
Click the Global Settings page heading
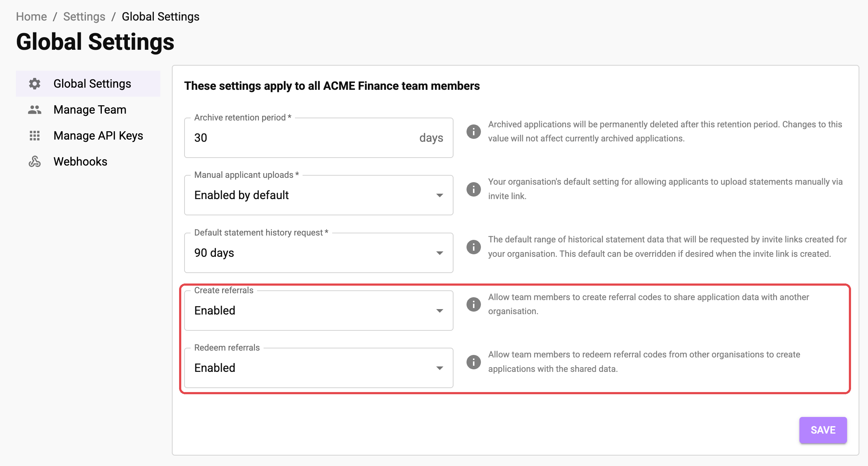[95, 42]
